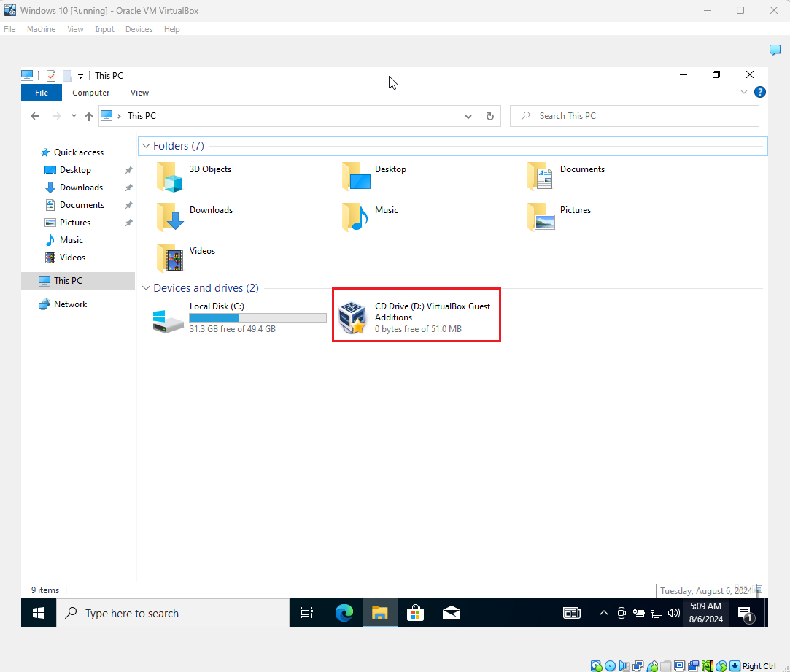Go up one folder level arrow

click(89, 117)
